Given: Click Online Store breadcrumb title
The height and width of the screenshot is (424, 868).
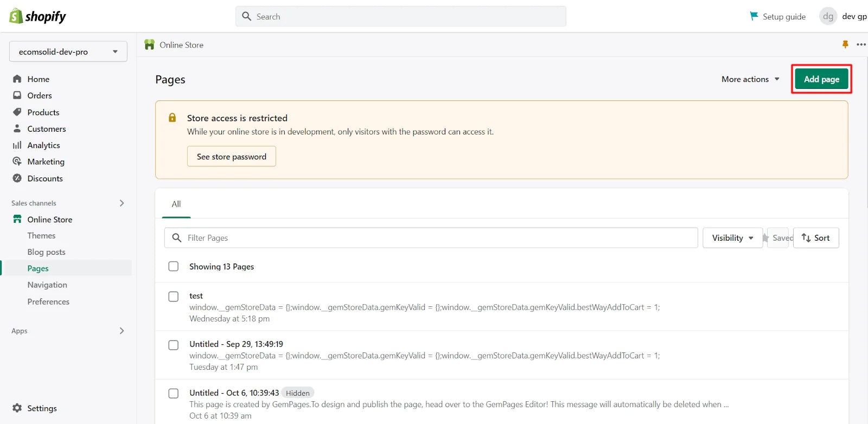Looking at the screenshot, I should 181,45.
